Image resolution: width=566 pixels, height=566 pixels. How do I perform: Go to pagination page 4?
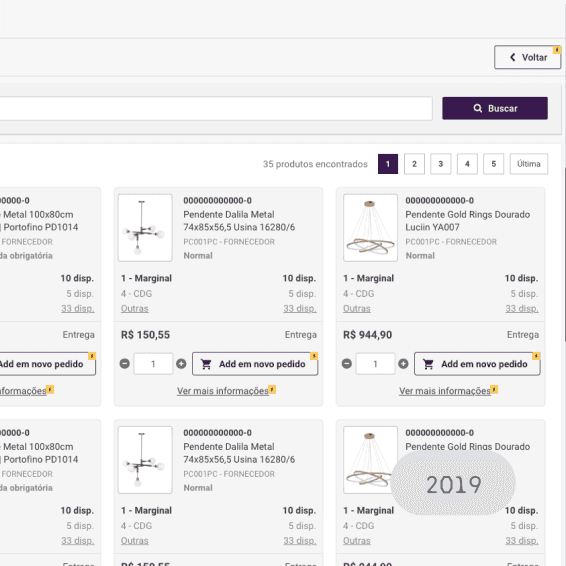(467, 164)
